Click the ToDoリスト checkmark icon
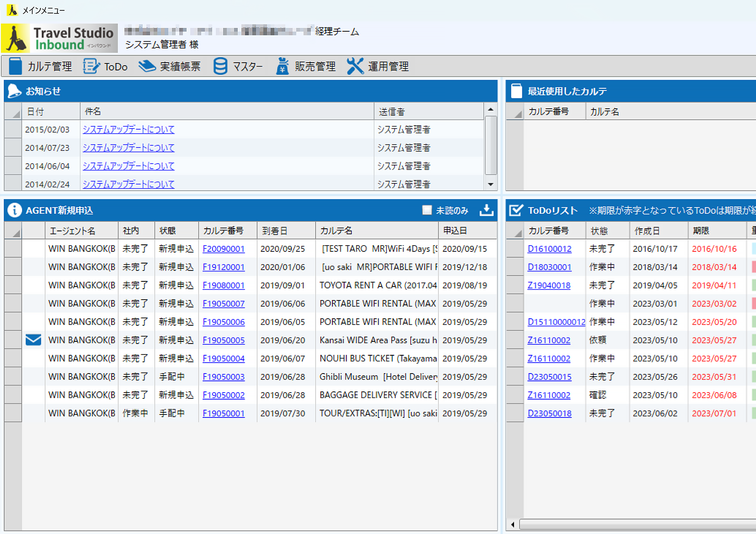The height and width of the screenshot is (534, 756). [x=516, y=210]
